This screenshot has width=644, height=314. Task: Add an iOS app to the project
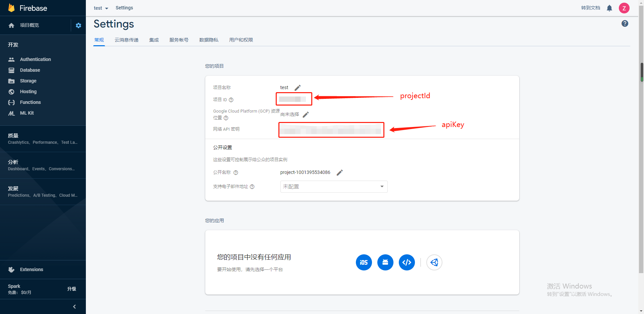pos(364,262)
